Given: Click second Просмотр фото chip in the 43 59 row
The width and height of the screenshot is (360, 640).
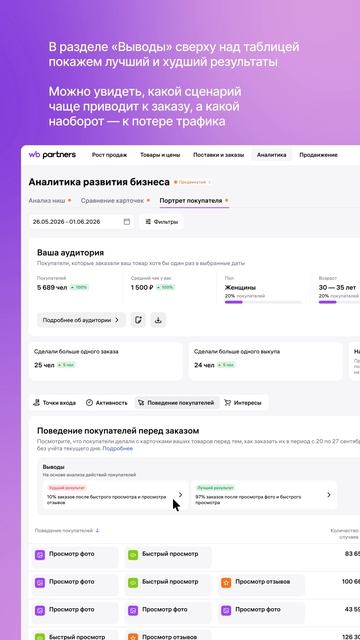Looking at the screenshot, I should pos(168,612).
